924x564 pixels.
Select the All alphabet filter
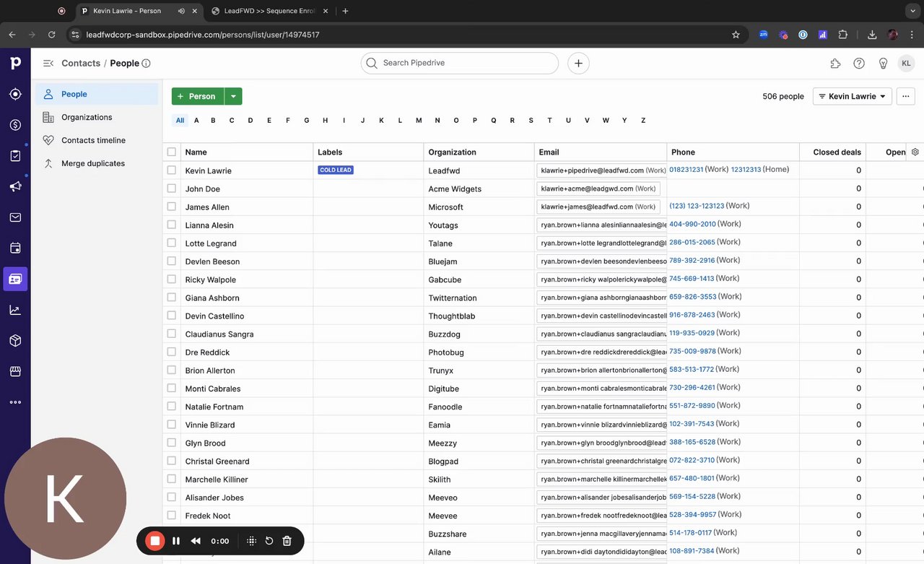(180, 121)
